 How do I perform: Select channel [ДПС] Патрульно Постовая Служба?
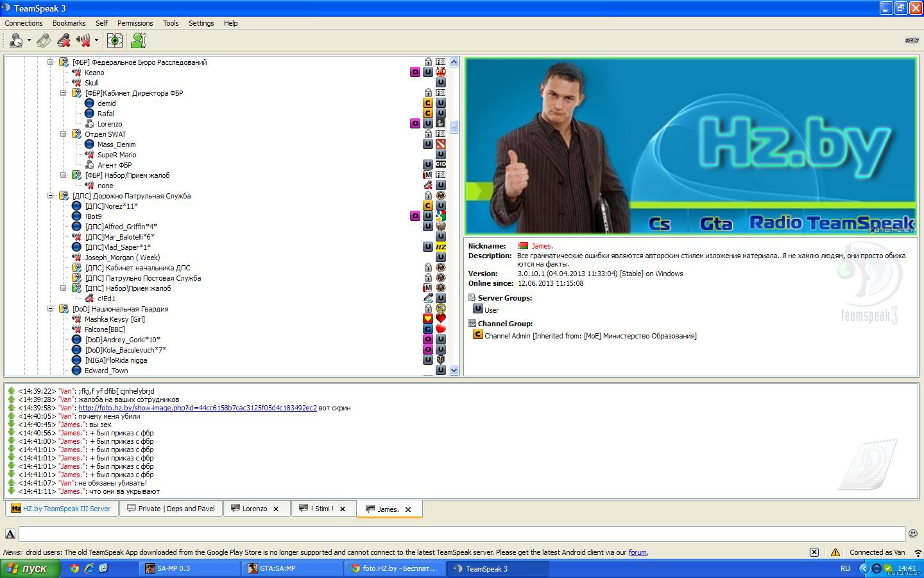(142, 278)
